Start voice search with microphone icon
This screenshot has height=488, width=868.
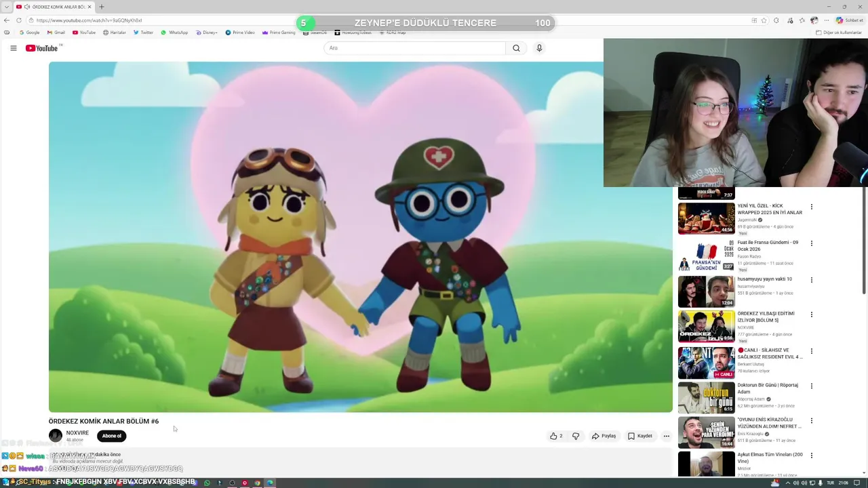(x=539, y=48)
